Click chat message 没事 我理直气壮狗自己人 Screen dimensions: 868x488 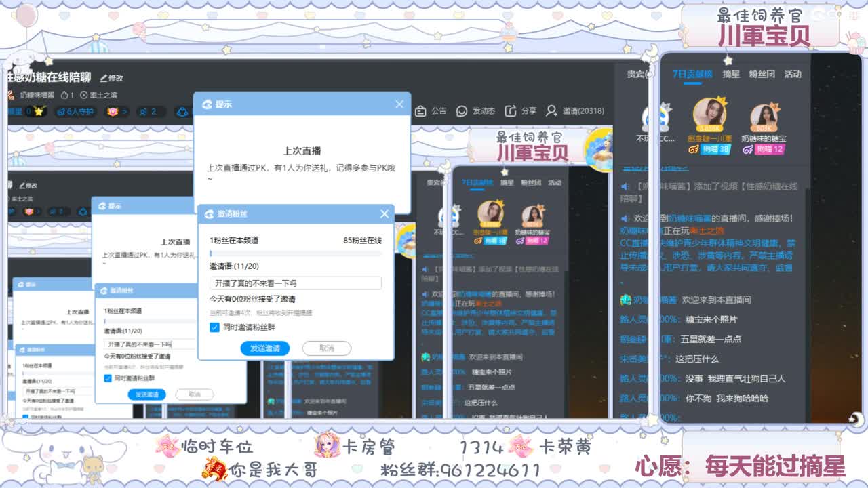coord(735,378)
